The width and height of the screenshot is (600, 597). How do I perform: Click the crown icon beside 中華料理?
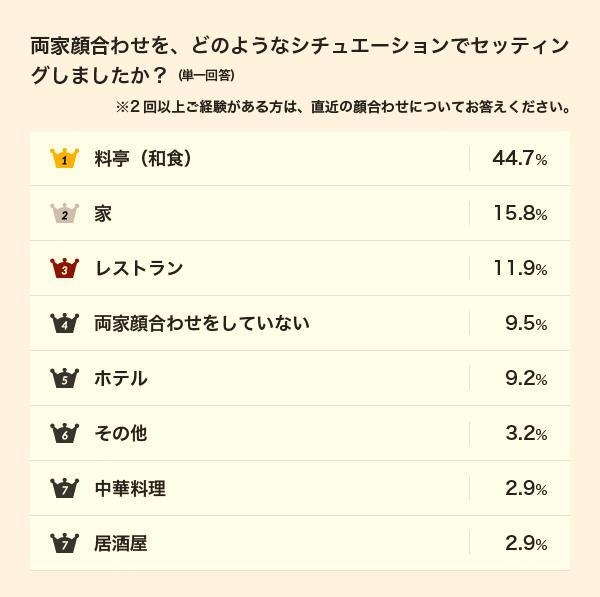tap(64, 488)
